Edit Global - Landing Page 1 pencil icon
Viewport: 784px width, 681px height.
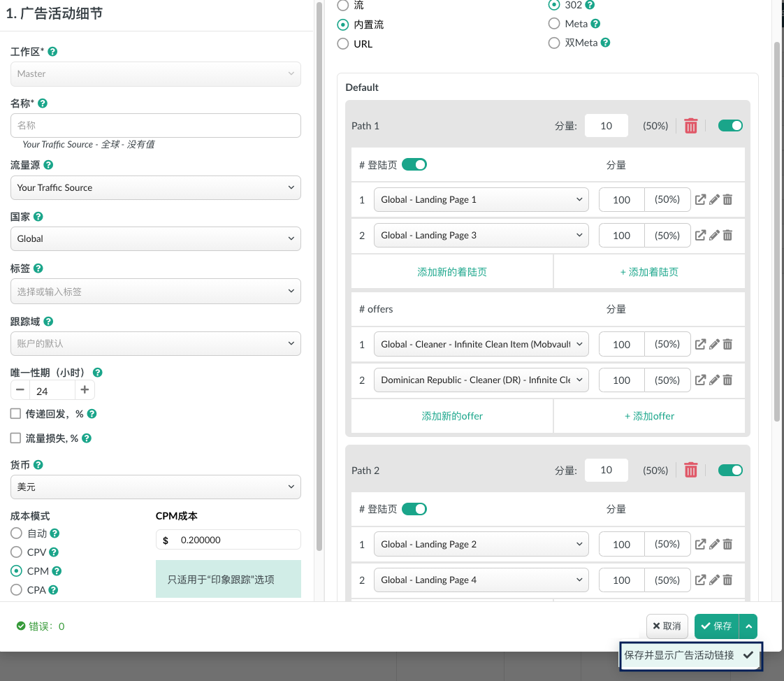coord(715,200)
